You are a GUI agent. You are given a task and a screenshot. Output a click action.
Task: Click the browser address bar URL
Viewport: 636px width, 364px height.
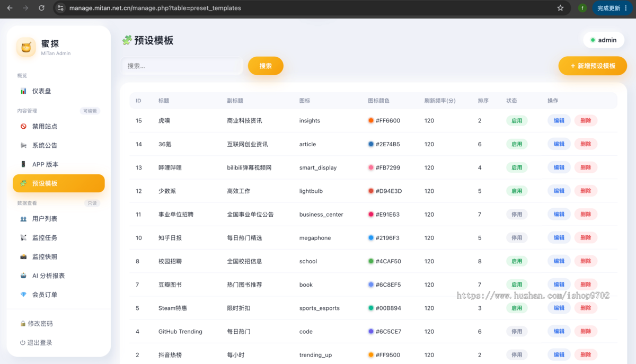tap(155, 8)
